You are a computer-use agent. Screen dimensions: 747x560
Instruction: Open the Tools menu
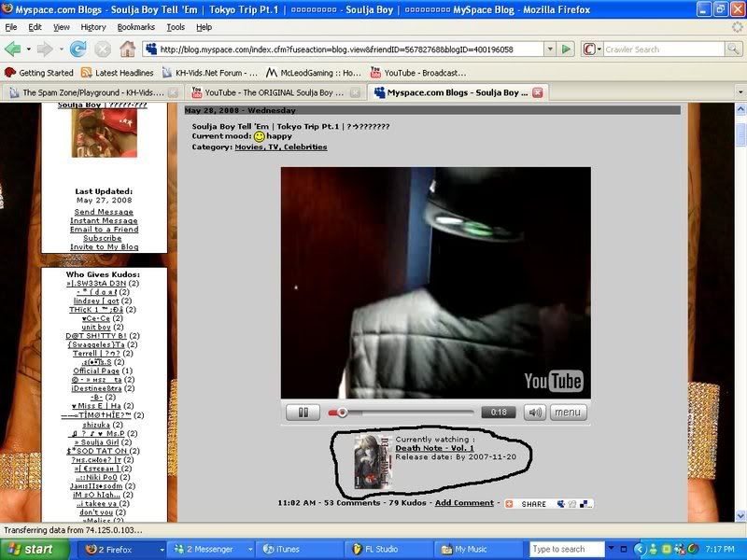[x=176, y=27]
